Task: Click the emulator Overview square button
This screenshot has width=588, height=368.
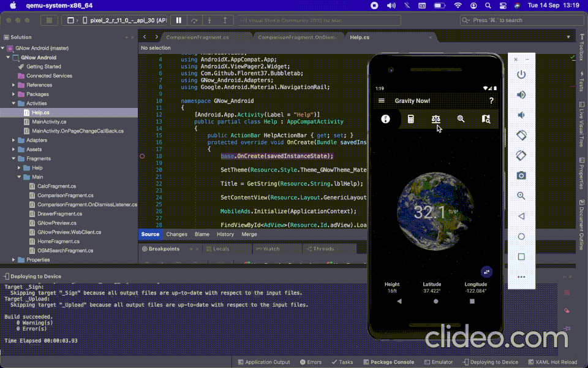Action: [521, 257]
